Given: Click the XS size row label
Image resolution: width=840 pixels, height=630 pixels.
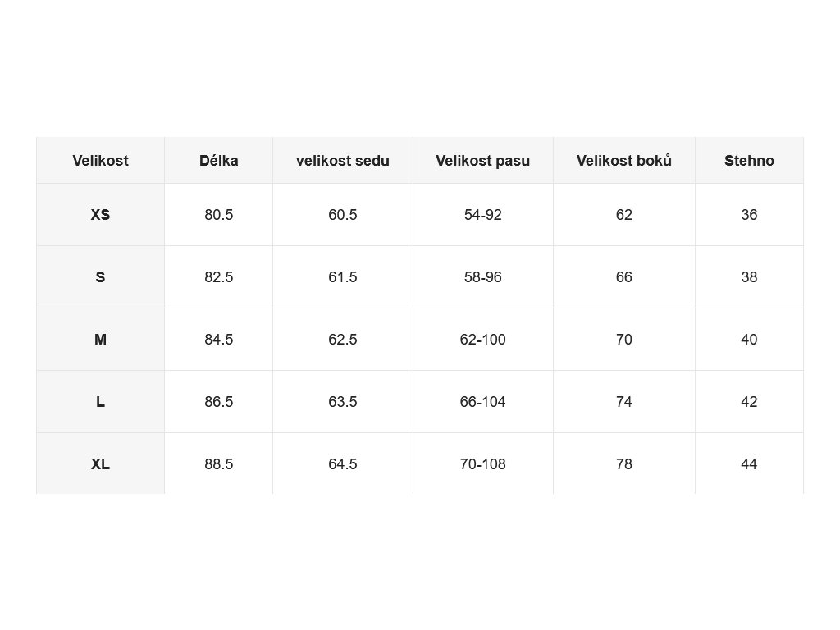Looking at the screenshot, I should click(100, 215).
